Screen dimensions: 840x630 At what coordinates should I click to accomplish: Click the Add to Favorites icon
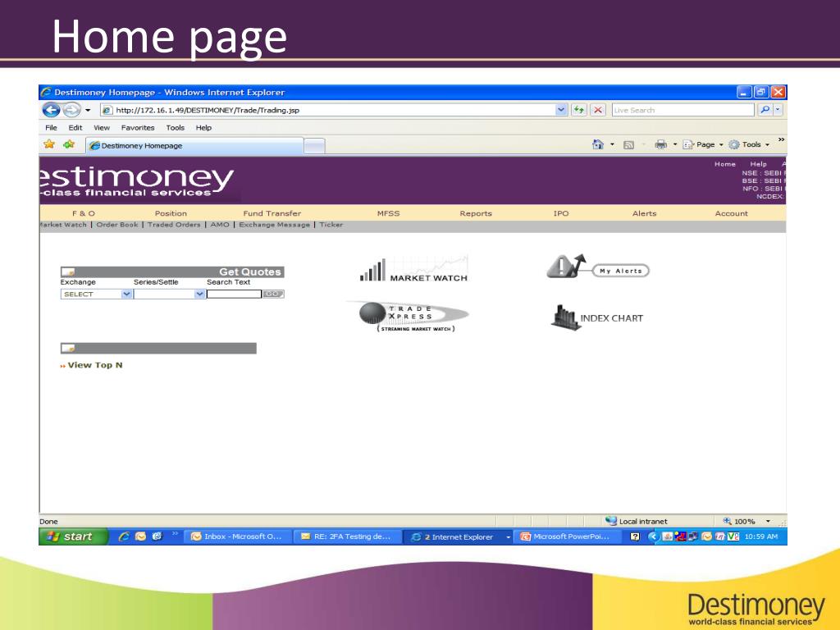pos(69,144)
